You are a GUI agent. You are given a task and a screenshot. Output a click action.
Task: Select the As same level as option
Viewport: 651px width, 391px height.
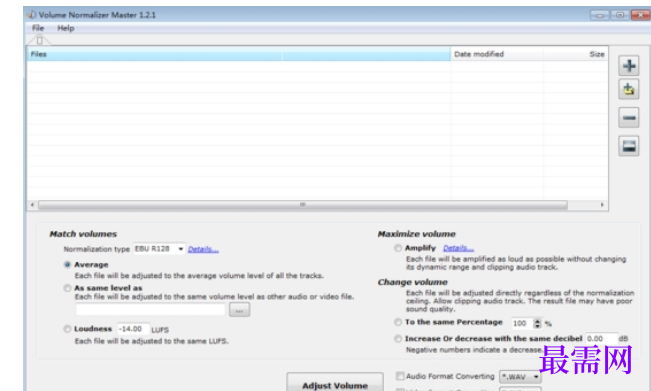pyautogui.click(x=67, y=288)
